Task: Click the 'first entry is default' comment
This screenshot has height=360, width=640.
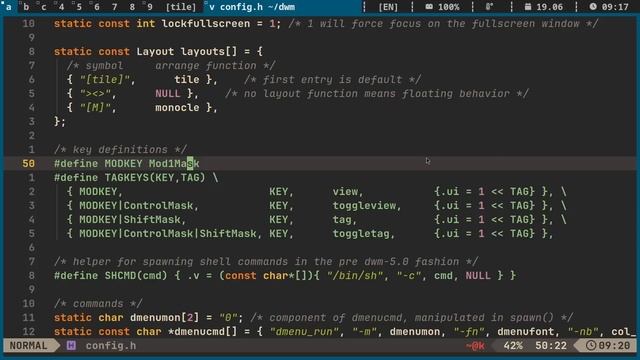Action: (332, 80)
